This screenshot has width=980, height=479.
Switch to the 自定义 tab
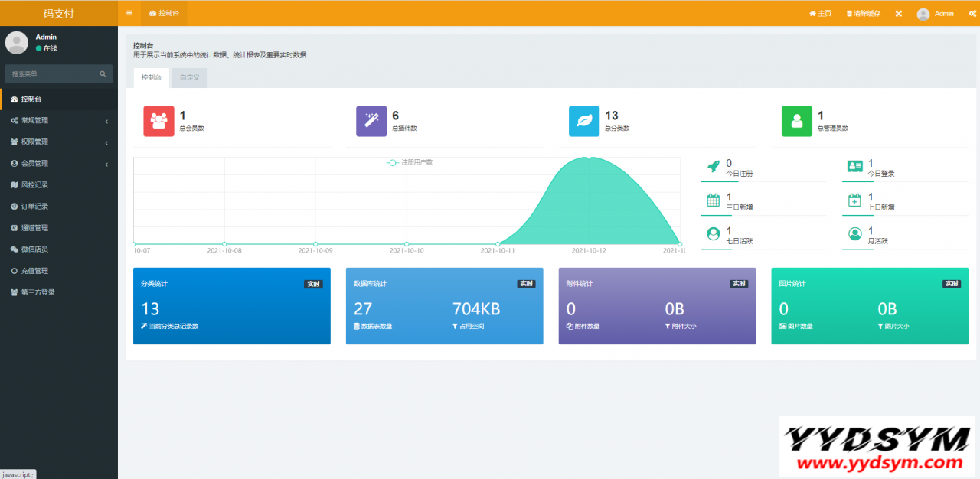click(x=189, y=78)
